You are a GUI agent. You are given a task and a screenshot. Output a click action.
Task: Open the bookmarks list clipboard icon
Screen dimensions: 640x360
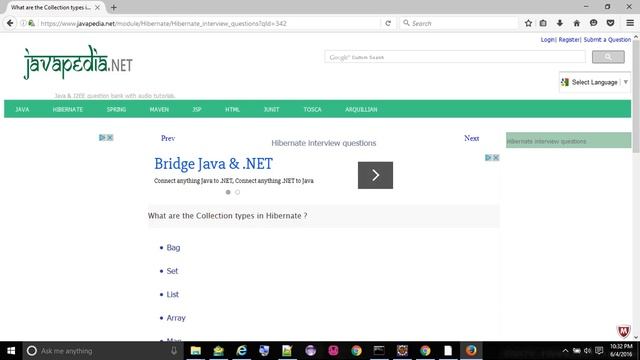tap(543, 23)
